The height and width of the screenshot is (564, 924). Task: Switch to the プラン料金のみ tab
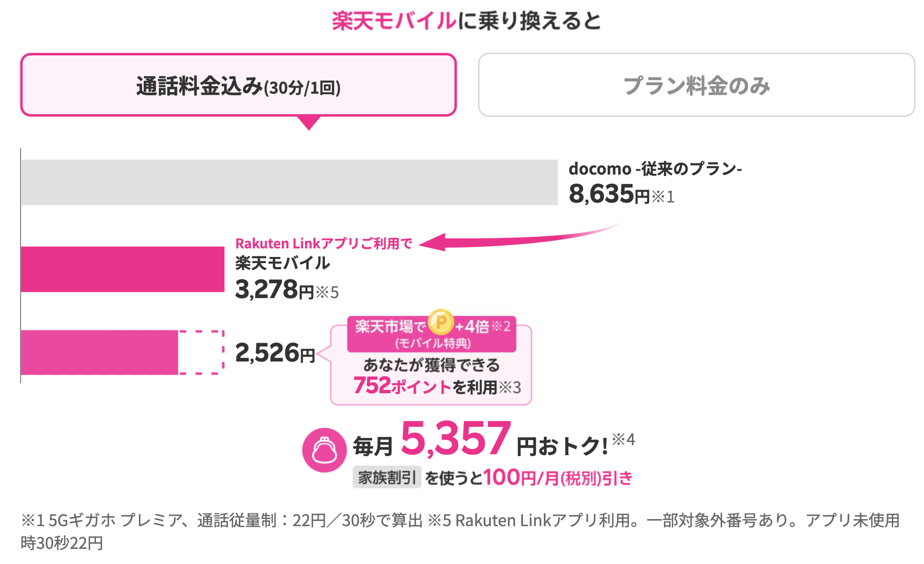point(697,85)
